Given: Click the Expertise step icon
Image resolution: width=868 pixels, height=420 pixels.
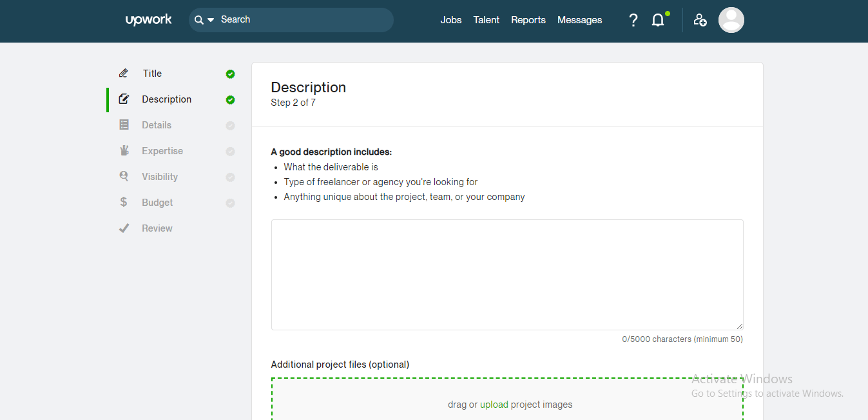Looking at the screenshot, I should (124, 151).
